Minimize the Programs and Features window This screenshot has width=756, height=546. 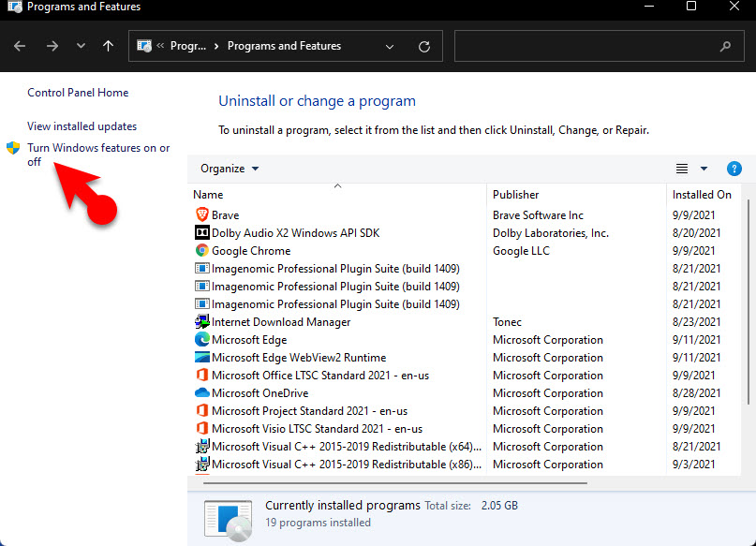tap(649, 6)
